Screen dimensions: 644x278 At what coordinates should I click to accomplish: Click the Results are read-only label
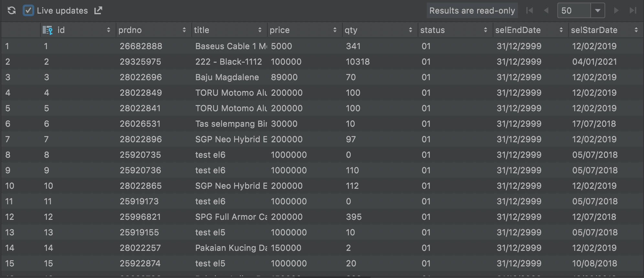472,11
